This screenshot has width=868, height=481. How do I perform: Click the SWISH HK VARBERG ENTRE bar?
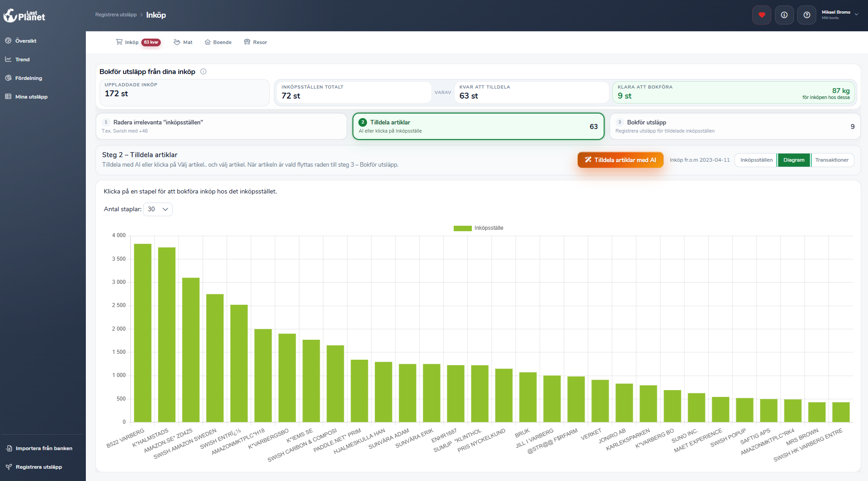click(x=841, y=412)
